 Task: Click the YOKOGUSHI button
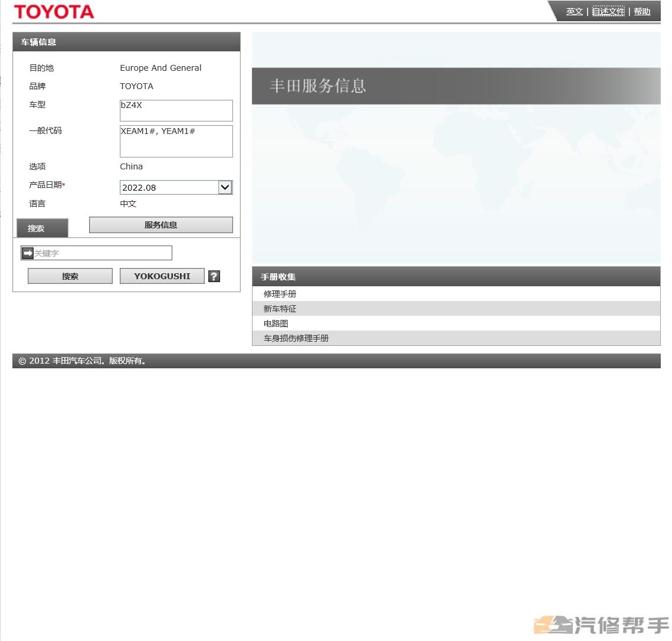click(x=162, y=276)
